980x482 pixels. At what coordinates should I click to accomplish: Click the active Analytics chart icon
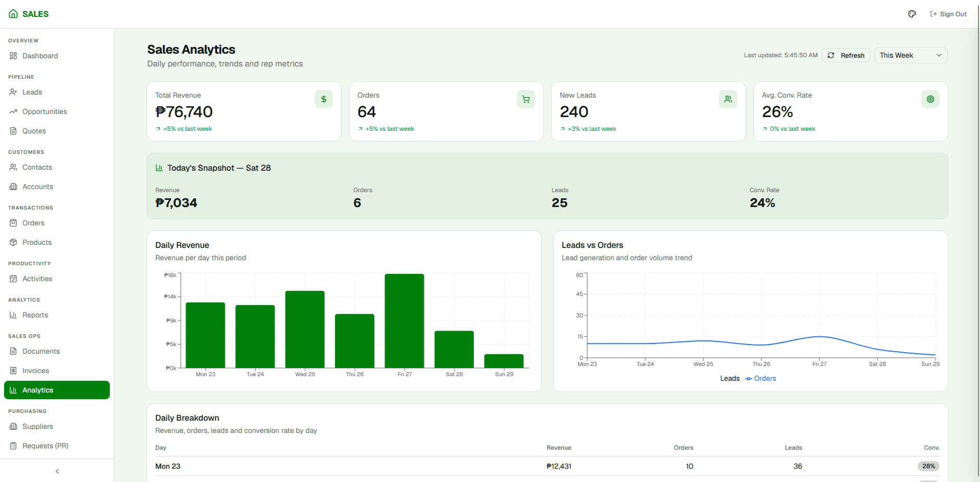tap(13, 390)
